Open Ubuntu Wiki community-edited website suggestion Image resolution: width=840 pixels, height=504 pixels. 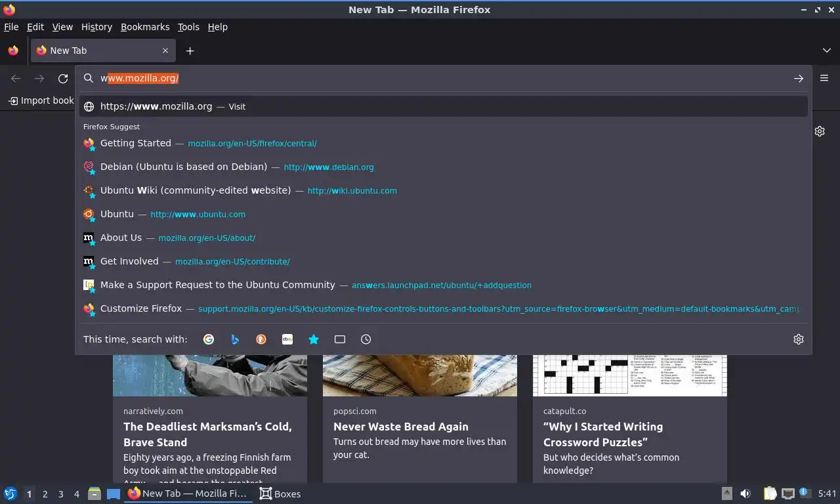(x=444, y=190)
